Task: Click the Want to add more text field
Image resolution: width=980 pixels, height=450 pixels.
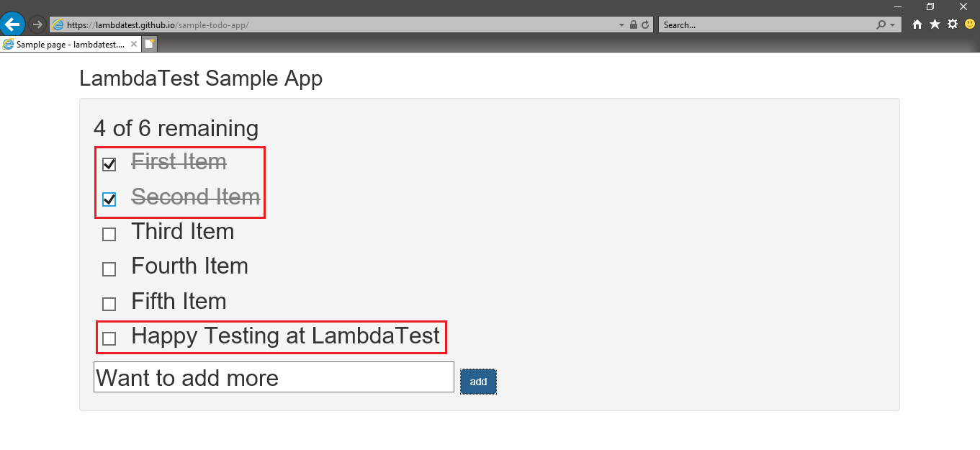Action: click(274, 377)
